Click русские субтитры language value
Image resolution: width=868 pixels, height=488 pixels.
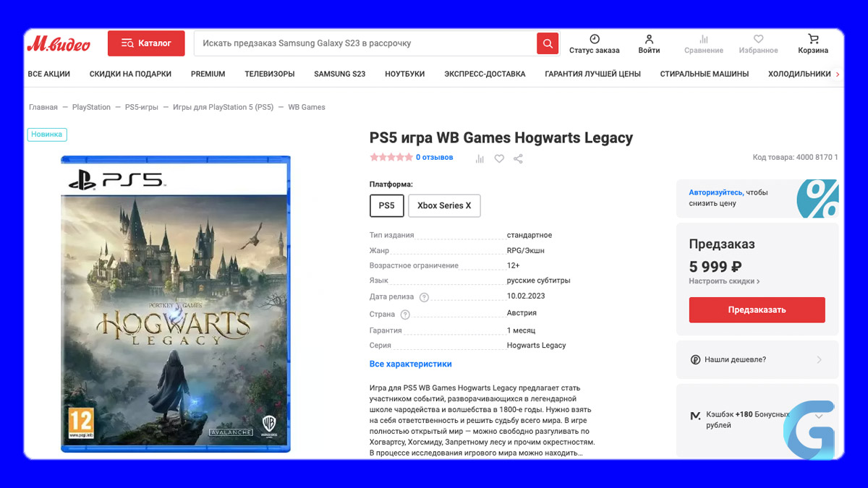[539, 281]
